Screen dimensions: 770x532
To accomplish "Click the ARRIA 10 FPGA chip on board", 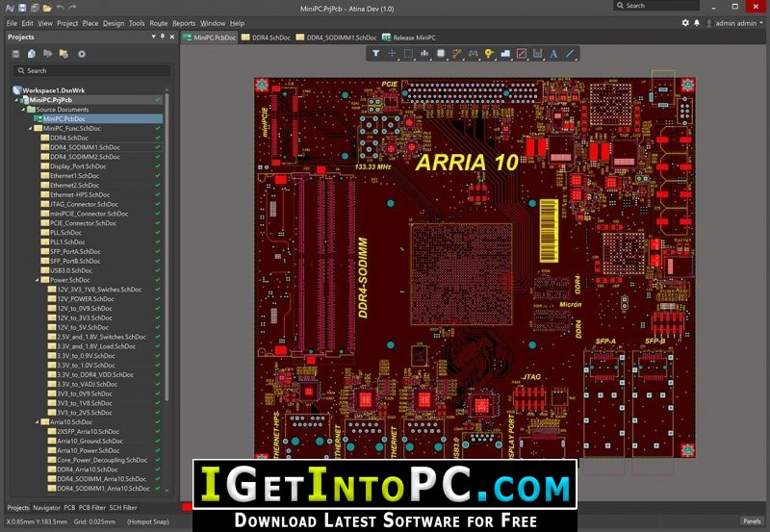I will pyautogui.click(x=461, y=274).
